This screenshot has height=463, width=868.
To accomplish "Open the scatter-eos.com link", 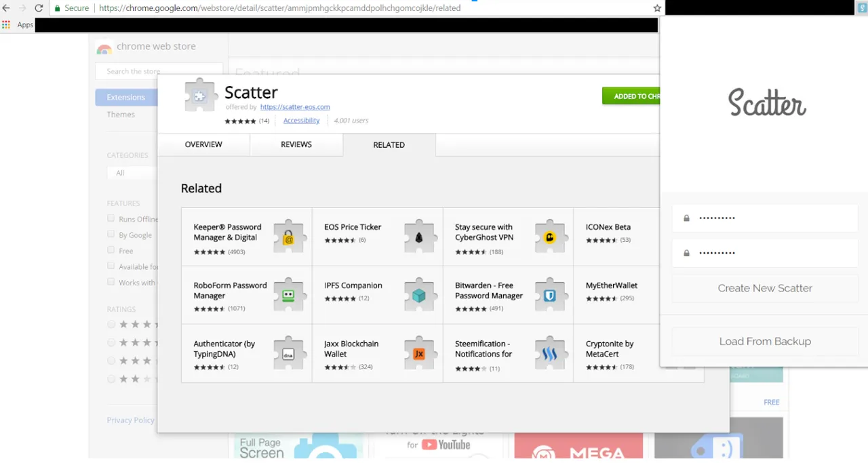I will [295, 107].
